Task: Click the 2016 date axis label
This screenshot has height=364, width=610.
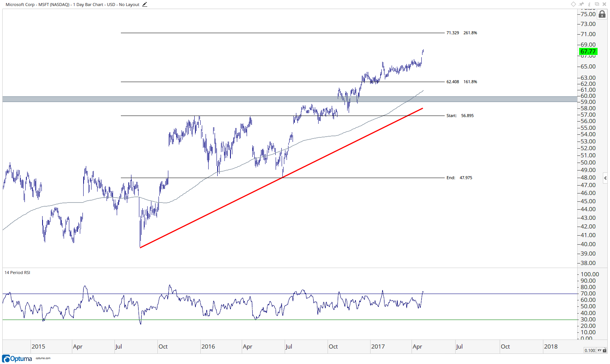Action: tap(208, 347)
